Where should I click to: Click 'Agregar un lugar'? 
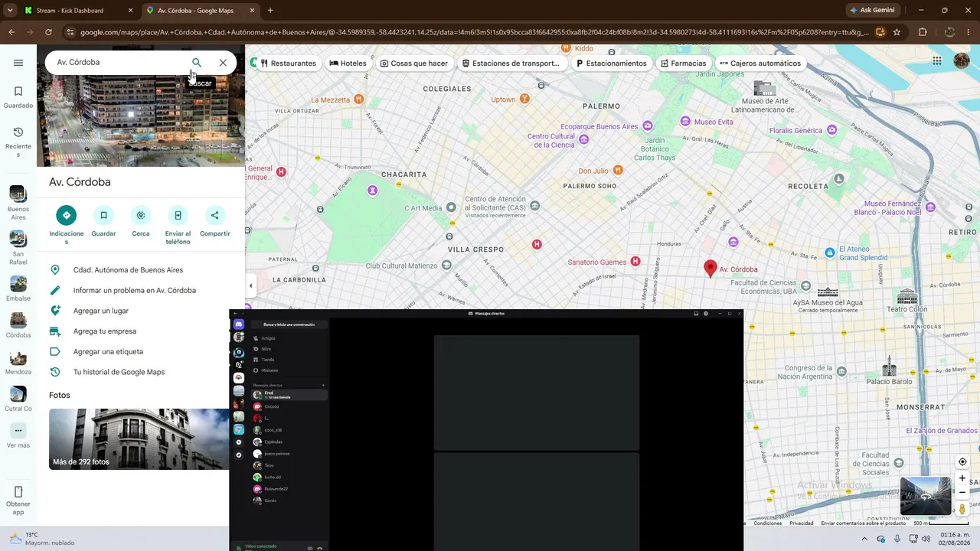101,311
